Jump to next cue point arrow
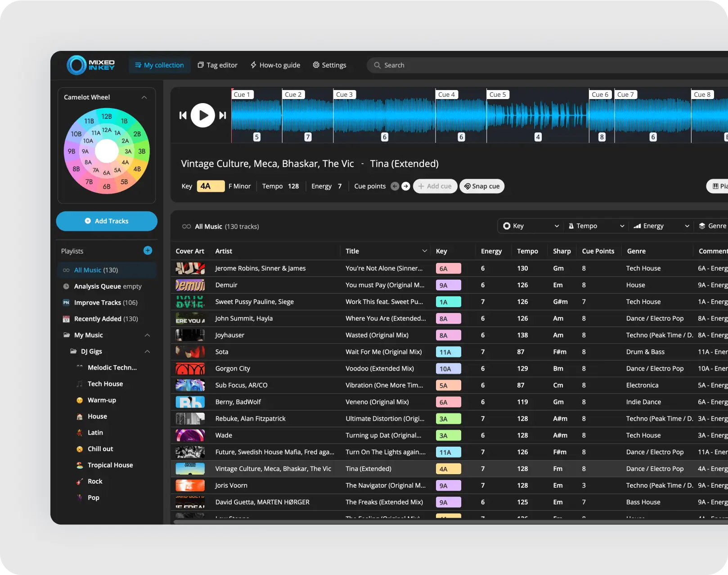The height and width of the screenshot is (575, 728). 406,186
